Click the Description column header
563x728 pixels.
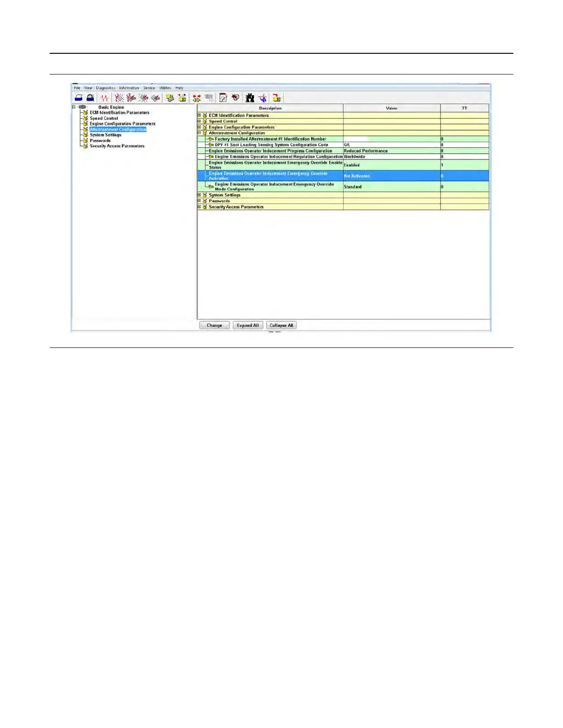(x=270, y=108)
